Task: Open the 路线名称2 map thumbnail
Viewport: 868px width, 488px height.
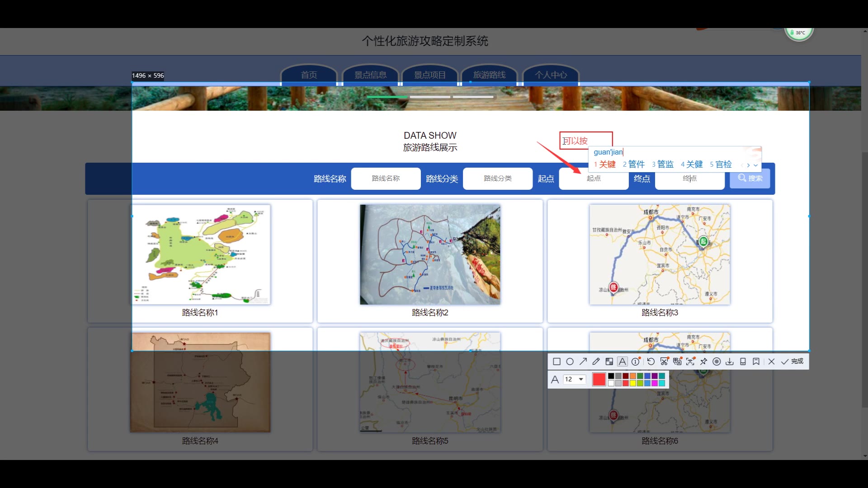Action: tap(430, 254)
